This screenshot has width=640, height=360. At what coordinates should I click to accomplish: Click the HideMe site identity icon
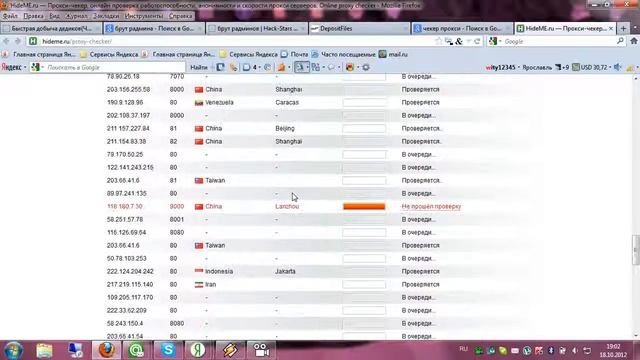(x=33, y=41)
